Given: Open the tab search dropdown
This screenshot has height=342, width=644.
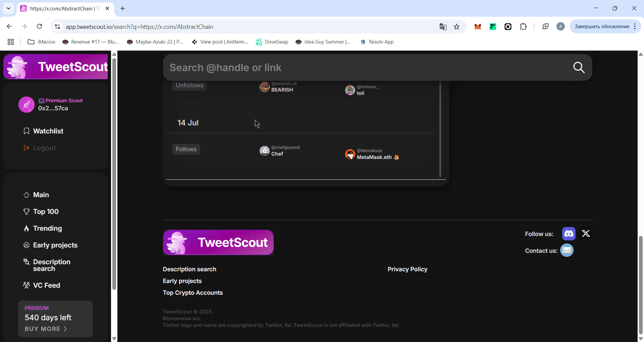Looking at the screenshot, I should [x=8, y=8].
